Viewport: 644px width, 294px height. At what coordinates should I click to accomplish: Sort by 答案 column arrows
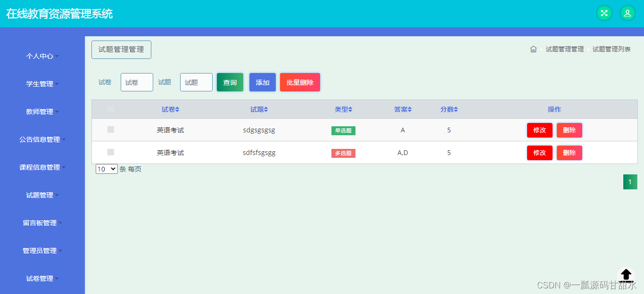point(410,109)
